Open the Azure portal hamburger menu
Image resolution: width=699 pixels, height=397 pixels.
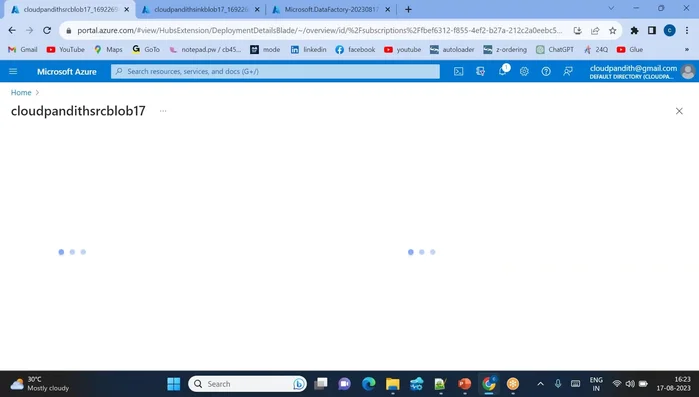[13, 71]
